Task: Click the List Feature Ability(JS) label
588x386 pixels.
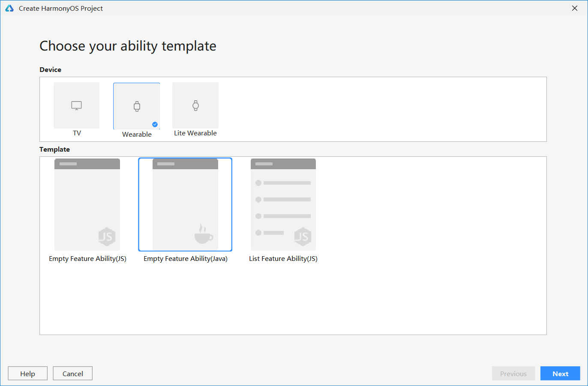Action: click(283, 258)
